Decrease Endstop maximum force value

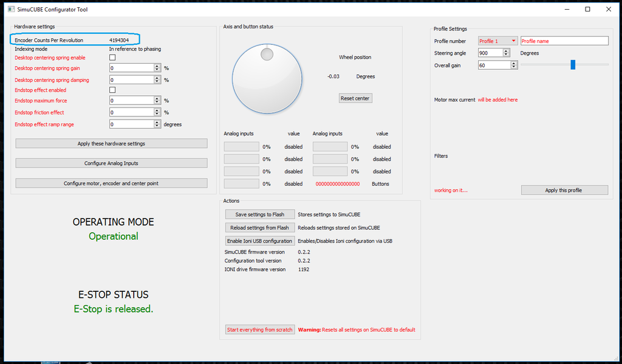click(x=157, y=102)
